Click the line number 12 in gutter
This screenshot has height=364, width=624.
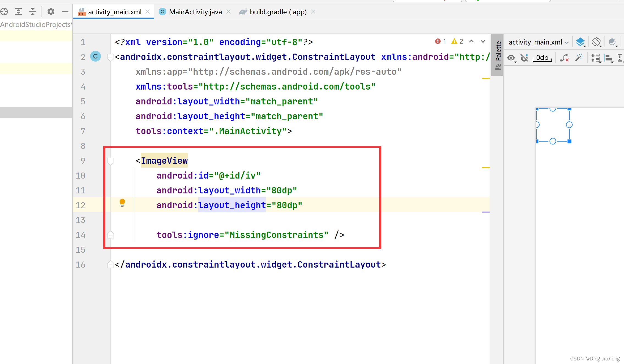[x=81, y=205]
